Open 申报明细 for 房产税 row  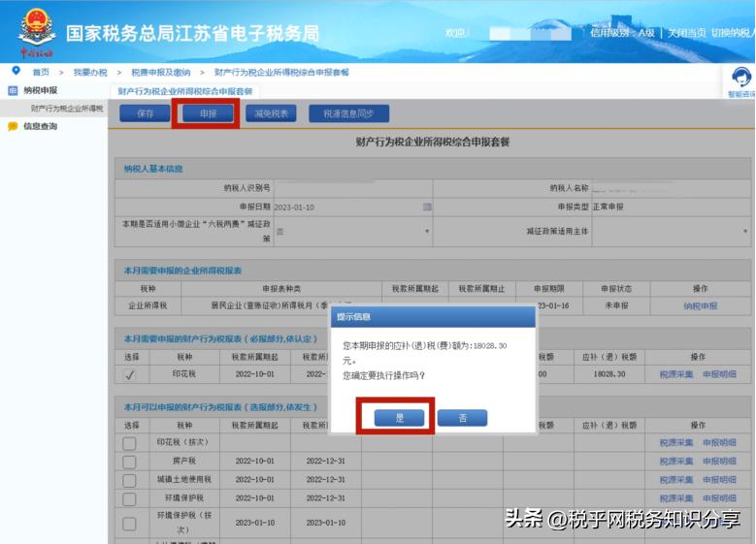[x=719, y=462]
